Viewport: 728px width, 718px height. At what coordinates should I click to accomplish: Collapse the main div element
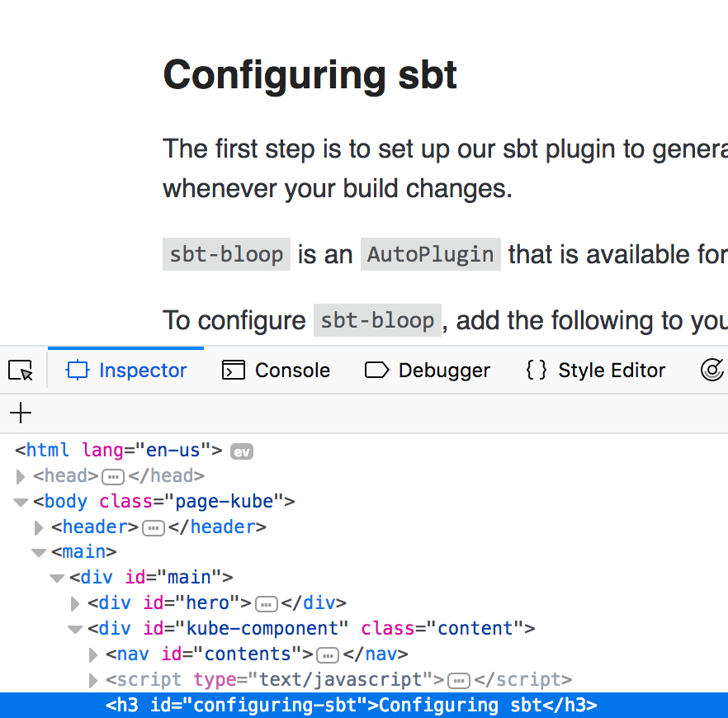point(56,578)
